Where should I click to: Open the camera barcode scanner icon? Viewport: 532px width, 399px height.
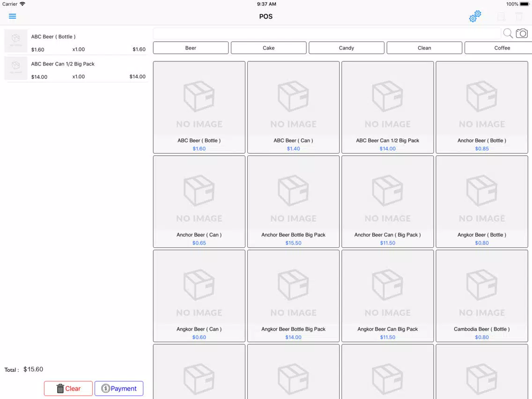click(x=522, y=33)
